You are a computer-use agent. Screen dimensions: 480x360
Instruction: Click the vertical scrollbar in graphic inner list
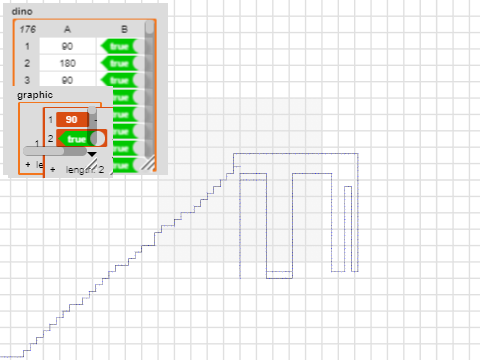[92, 126]
